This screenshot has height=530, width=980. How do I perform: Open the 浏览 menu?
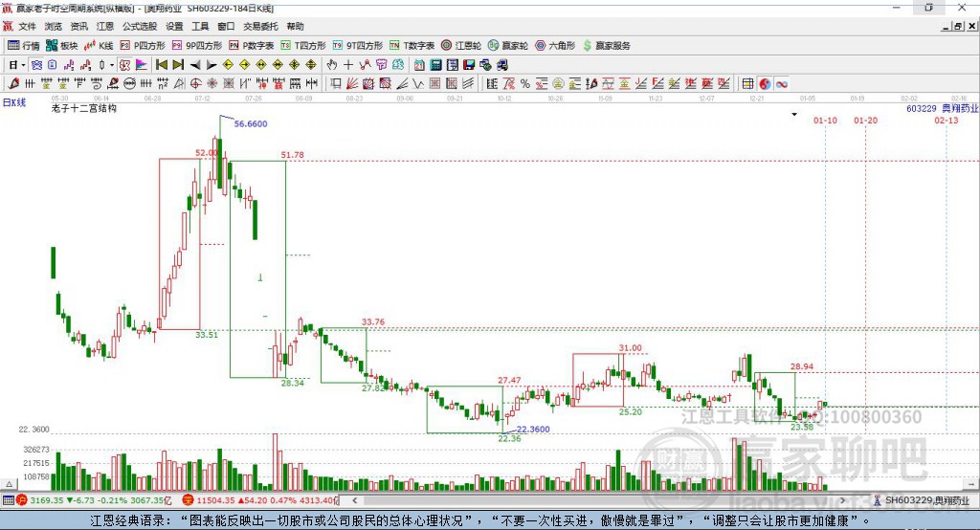[x=54, y=26]
